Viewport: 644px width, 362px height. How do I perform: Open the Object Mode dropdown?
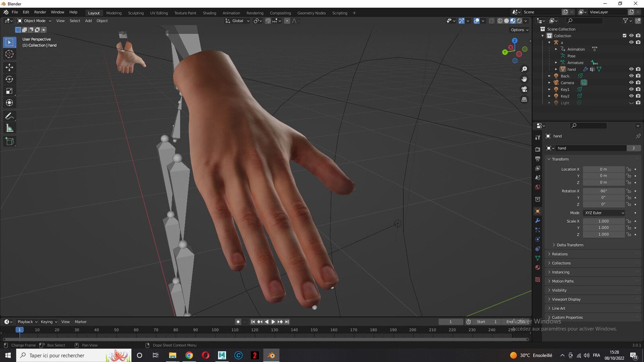(x=34, y=21)
